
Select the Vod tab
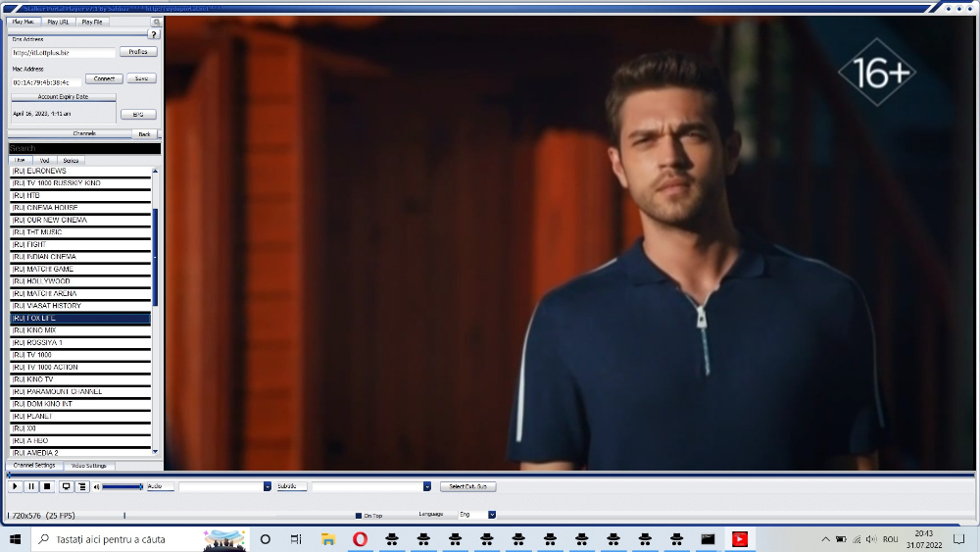click(x=44, y=161)
